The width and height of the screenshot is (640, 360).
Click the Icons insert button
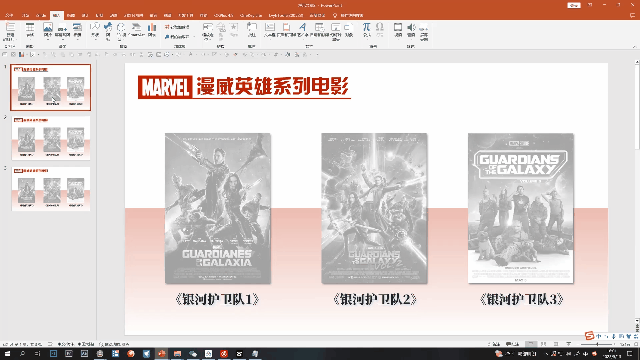[x=108, y=31]
